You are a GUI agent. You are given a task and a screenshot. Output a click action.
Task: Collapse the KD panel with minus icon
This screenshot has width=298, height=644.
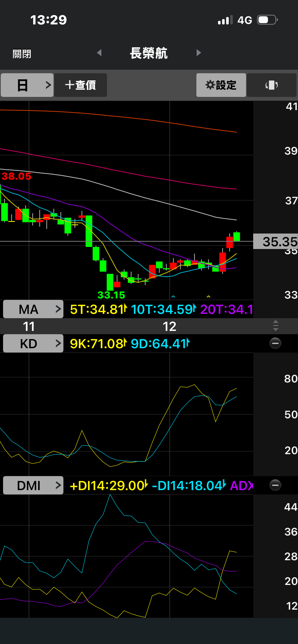(x=275, y=343)
